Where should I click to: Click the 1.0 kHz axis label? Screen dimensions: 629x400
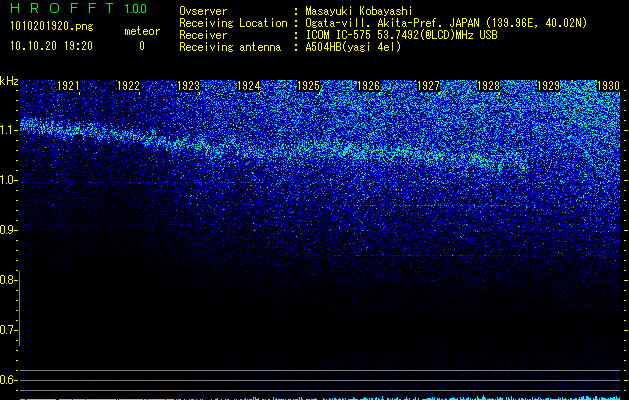pyautogui.click(x=7, y=180)
